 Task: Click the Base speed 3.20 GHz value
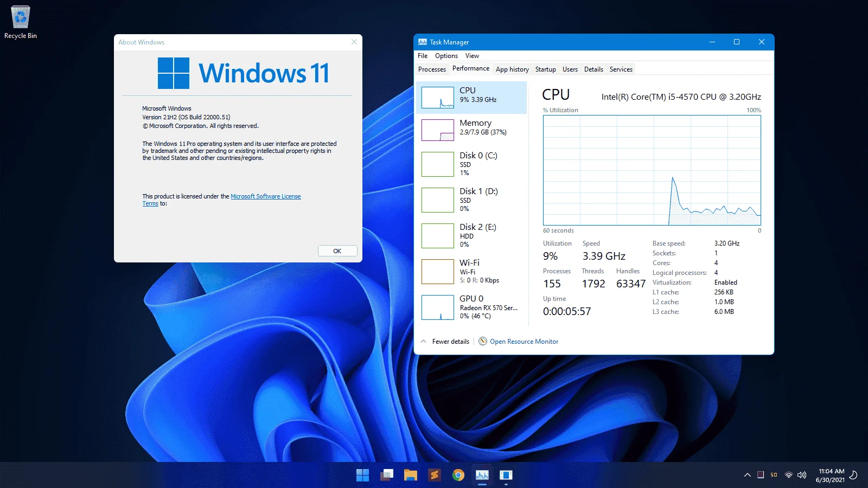pos(727,243)
